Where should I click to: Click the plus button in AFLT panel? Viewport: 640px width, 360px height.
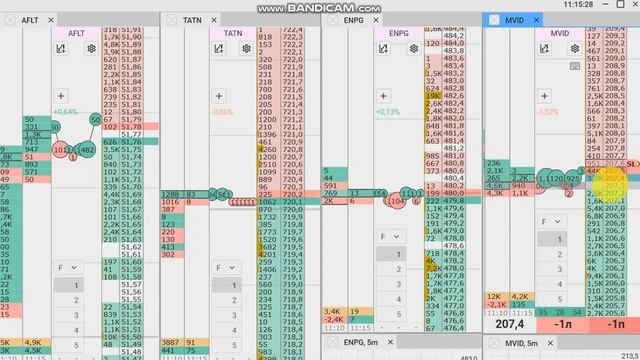(61, 96)
